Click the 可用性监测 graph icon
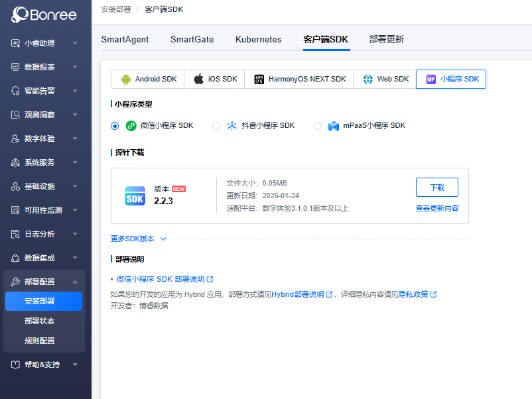 (15, 210)
